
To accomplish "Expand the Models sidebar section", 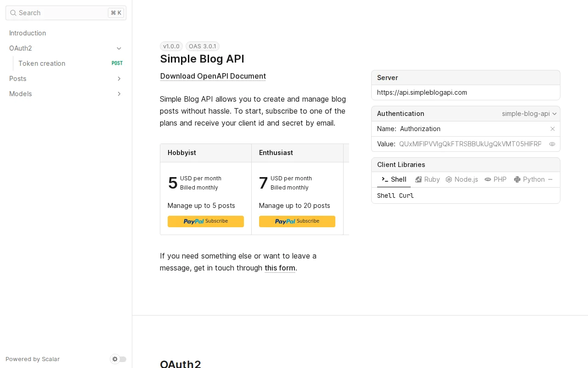I will coord(119,94).
